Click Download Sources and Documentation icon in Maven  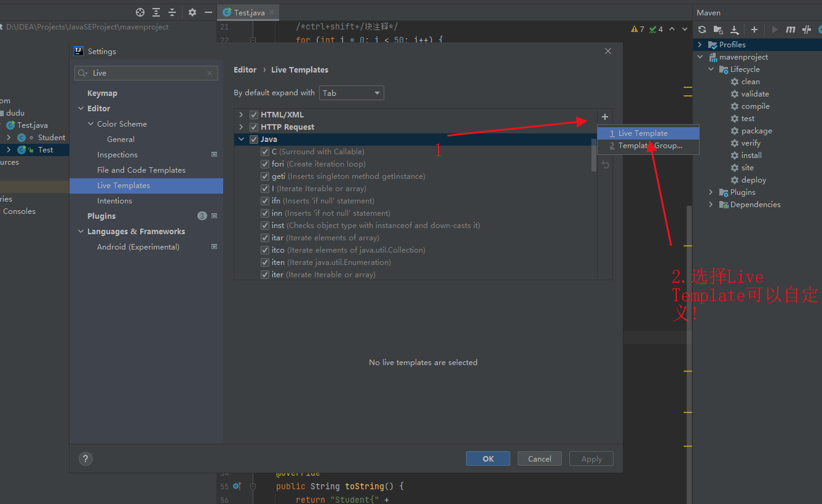pyautogui.click(x=734, y=30)
